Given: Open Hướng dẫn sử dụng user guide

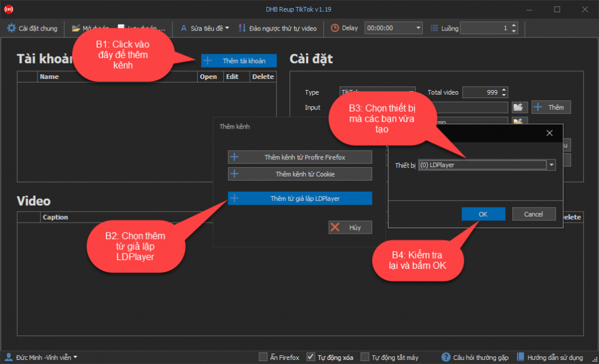Looking at the screenshot, I should click(x=550, y=358).
